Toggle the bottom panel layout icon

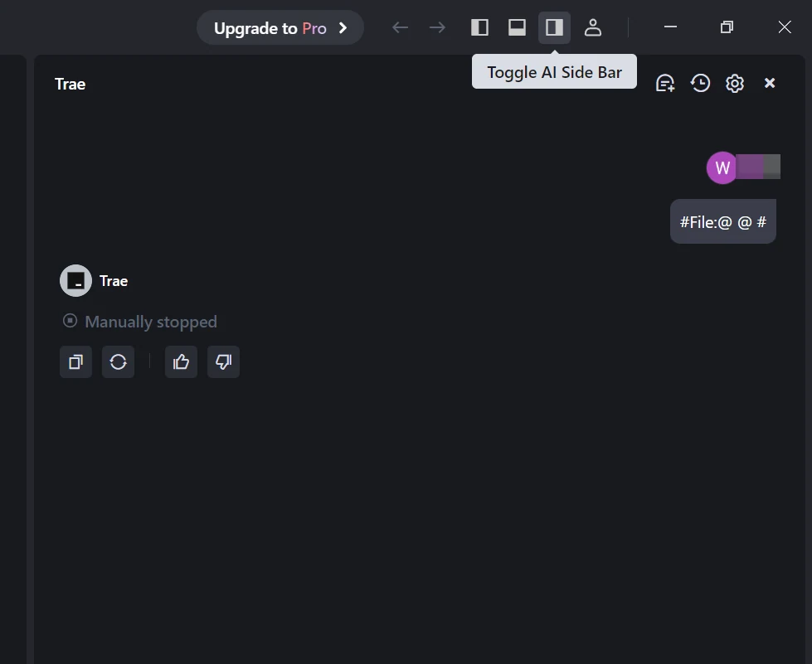[x=517, y=27]
